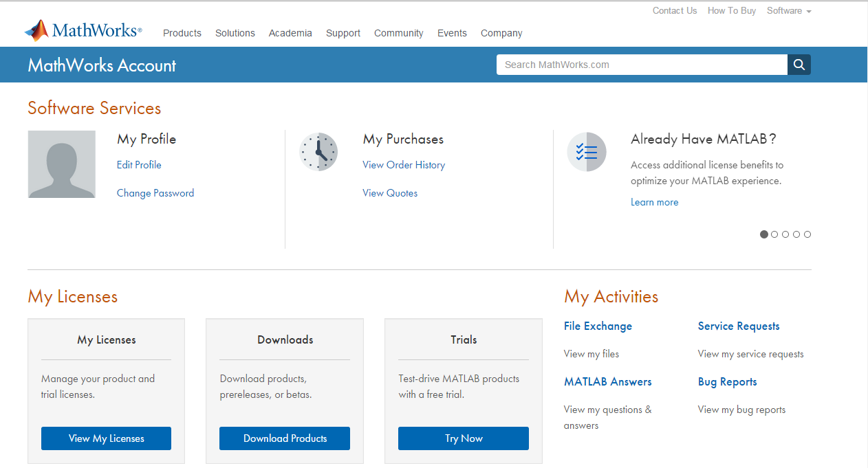The image size is (868, 468).
Task: Open the MATLAB Answers link
Action: point(608,382)
